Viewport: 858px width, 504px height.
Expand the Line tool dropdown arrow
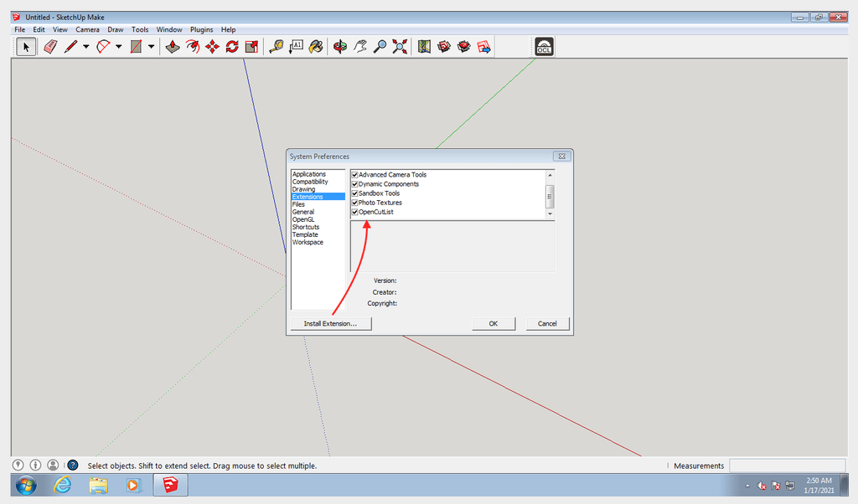point(86,47)
